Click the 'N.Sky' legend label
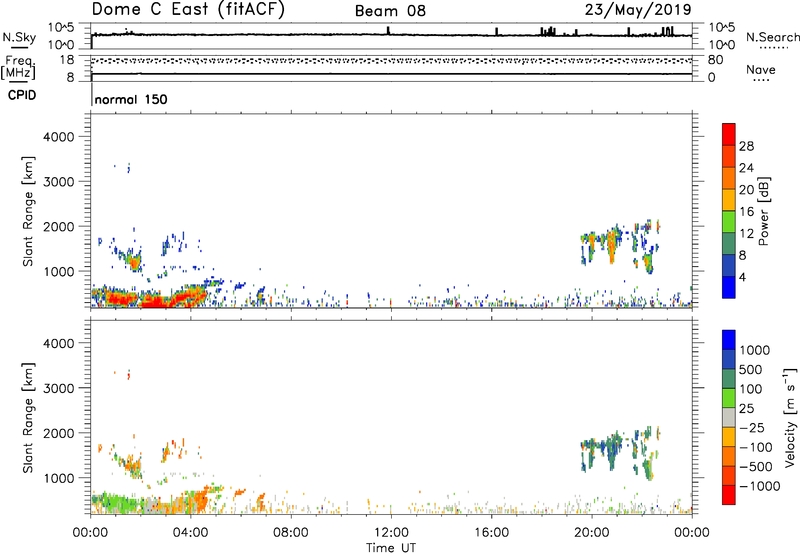The height and width of the screenshot is (554, 800). 19,37
